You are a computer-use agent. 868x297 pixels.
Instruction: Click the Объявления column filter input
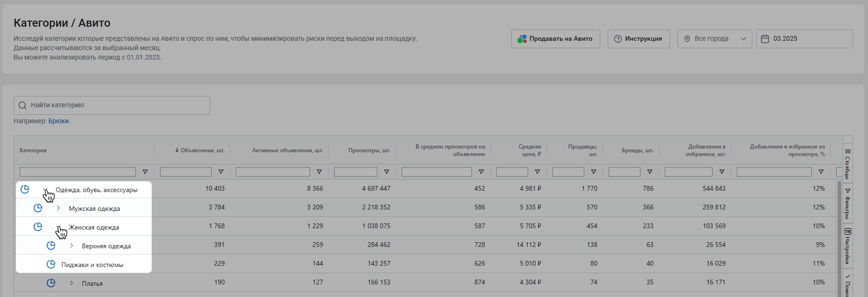[186, 172]
